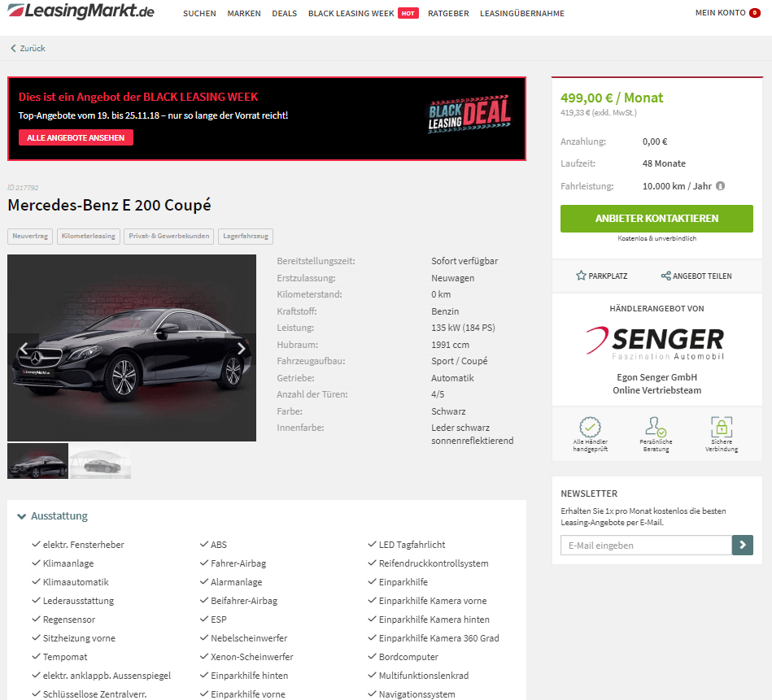The height and width of the screenshot is (700, 772).
Task: Click the red account notification badge
Action: (x=755, y=13)
